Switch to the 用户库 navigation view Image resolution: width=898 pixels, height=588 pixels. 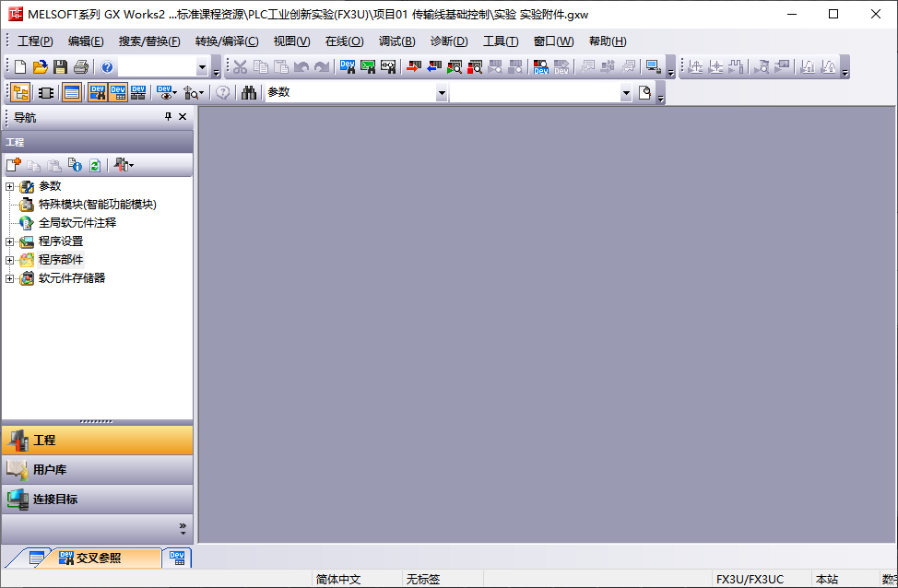pos(98,469)
